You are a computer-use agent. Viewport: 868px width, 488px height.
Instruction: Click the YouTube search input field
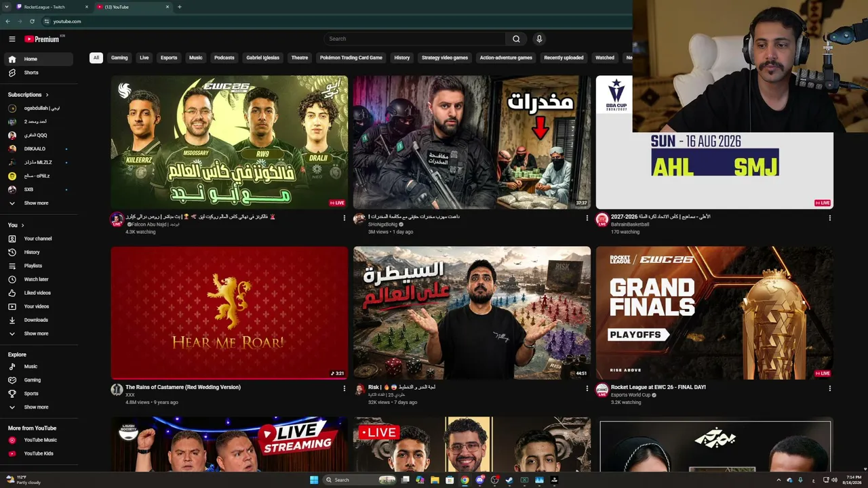414,39
